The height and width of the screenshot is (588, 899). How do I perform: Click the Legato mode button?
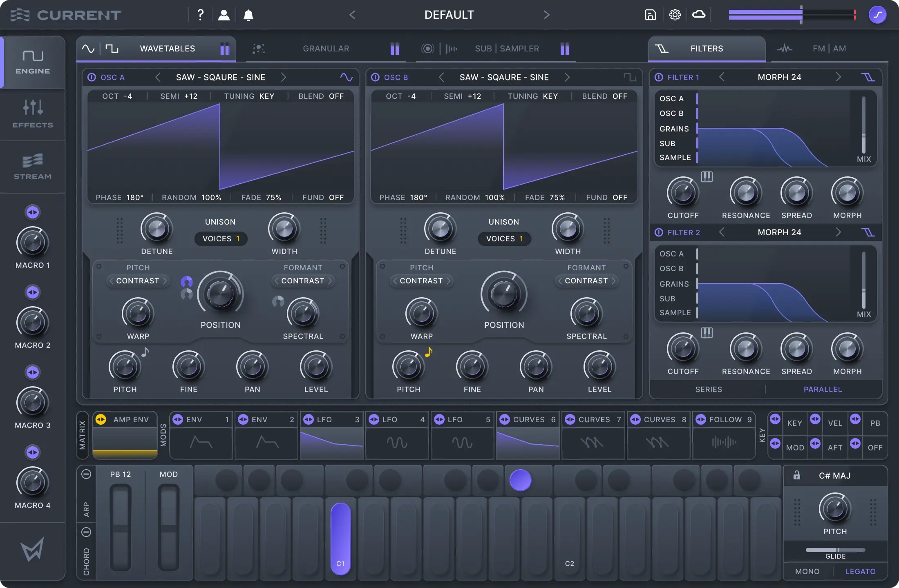pos(860,571)
